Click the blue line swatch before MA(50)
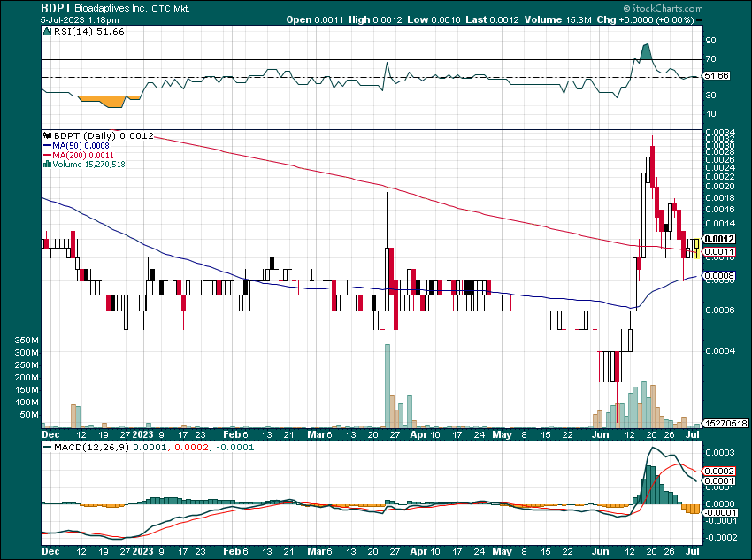Screen dimensions: 752x560 pos(48,146)
